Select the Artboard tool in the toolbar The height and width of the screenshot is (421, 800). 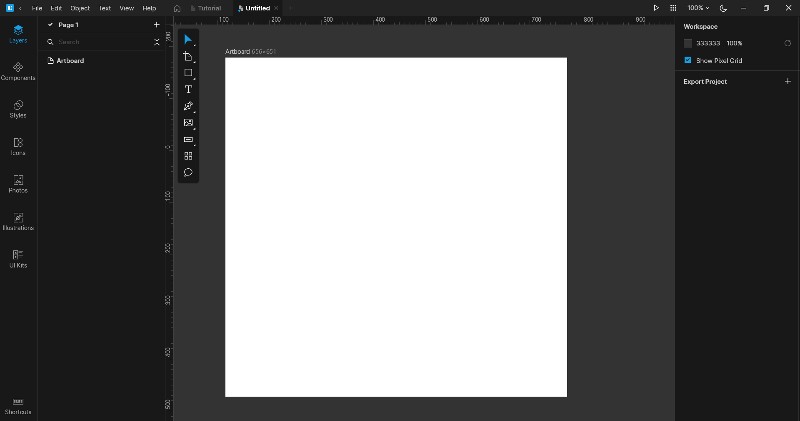[188, 57]
